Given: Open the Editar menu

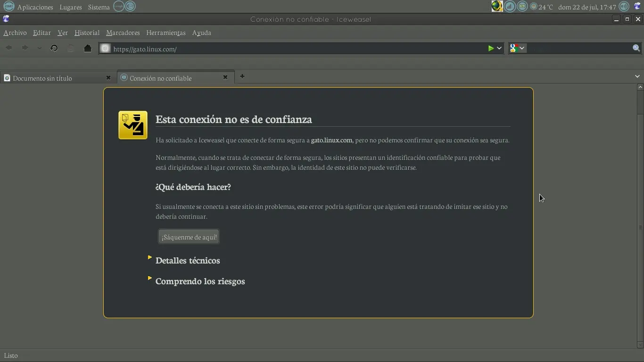Looking at the screenshot, I should (x=41, y=33).
